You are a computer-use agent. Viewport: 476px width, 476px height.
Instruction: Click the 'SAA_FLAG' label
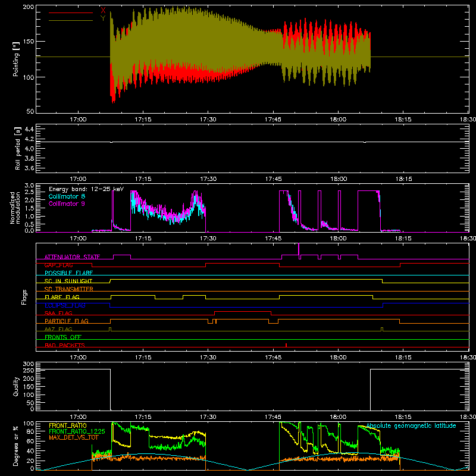point(58,313)
